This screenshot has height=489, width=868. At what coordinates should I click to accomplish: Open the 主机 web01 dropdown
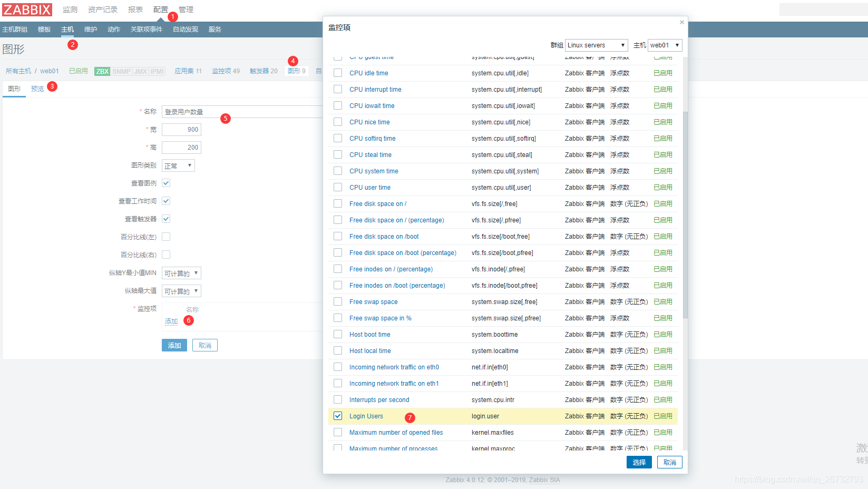pyautogui.click(x=665, y=45)
